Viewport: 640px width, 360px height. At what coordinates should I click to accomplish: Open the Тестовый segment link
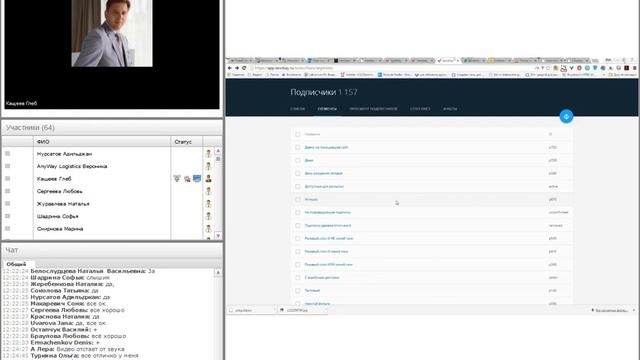click(312, 291)
